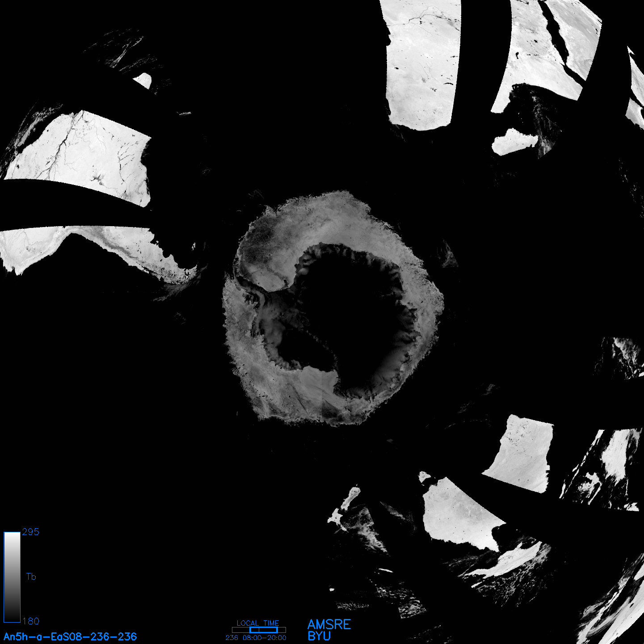Click the 'BYU' label
This screenshot has height=644, width=644.
click(319, 636)
